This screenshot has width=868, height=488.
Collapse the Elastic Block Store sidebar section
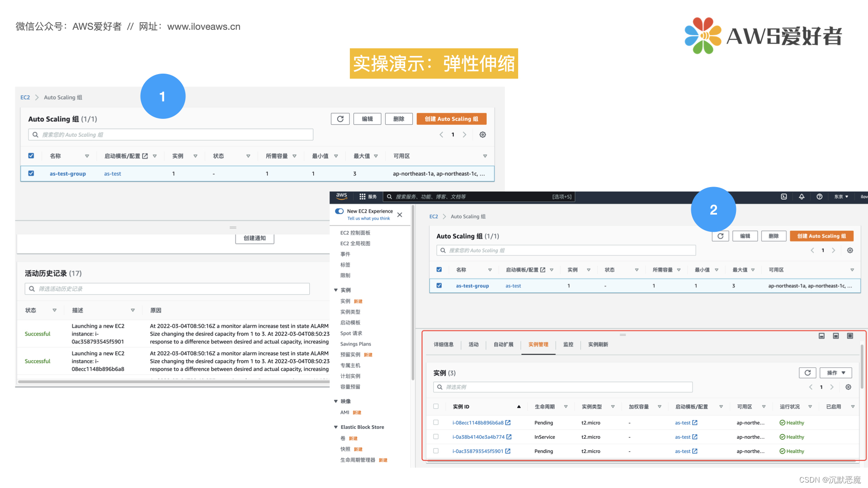click(336, 427)
